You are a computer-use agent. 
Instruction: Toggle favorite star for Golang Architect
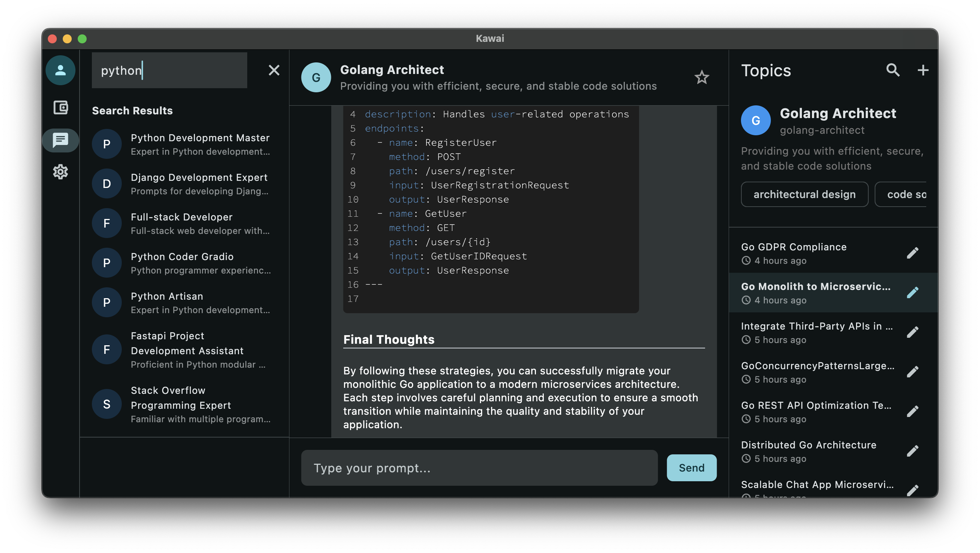701,78
